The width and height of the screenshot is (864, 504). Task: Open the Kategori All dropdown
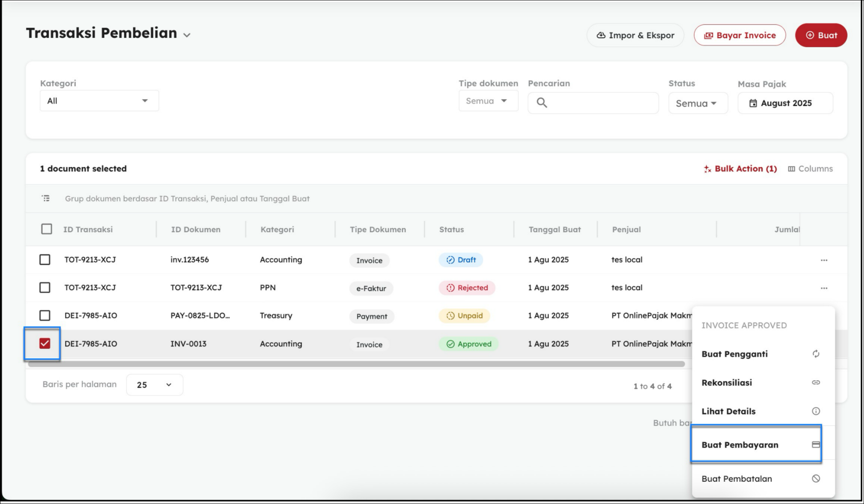pos(99,101)
